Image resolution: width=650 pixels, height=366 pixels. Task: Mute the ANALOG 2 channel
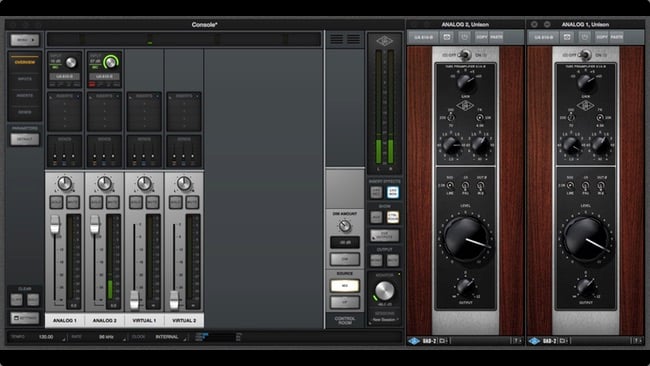pos(113,202)
